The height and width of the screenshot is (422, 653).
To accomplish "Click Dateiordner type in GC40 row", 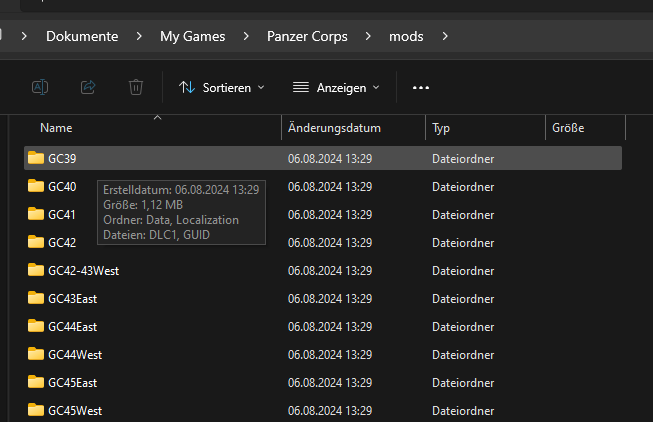I will pyautogui.click(x=463, y=187).
